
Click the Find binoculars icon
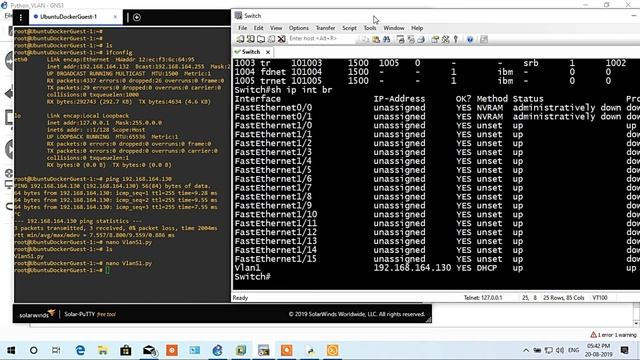(x=386, y=39)
